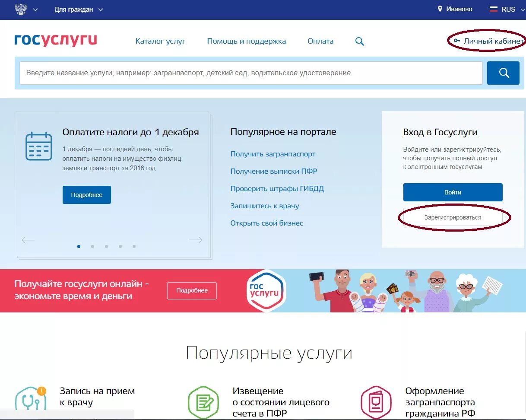
Task: Click 'Подробнее' on the red banner
Action: click(192, 290)
